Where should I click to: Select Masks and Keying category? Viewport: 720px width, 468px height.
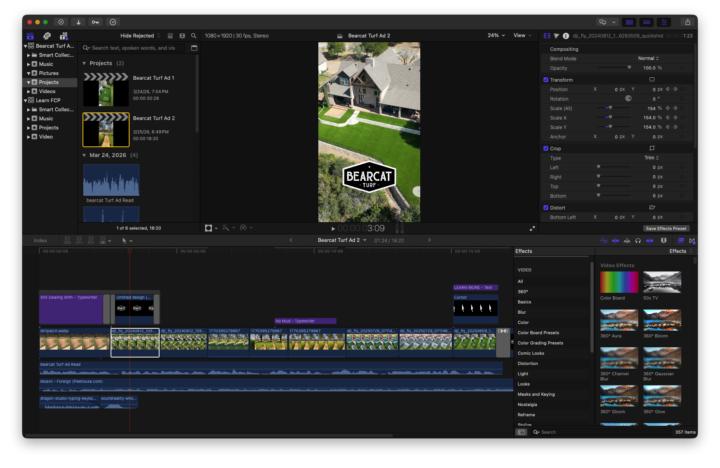(x=536, y=394)
